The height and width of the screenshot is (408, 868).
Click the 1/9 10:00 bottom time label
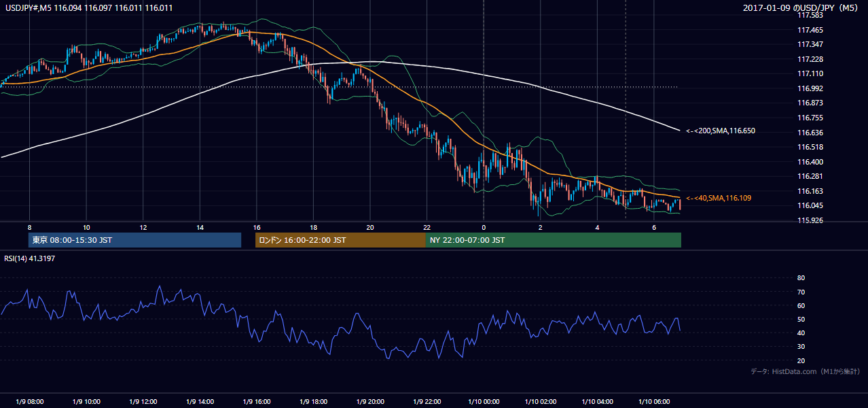click(x=86, y=402)
